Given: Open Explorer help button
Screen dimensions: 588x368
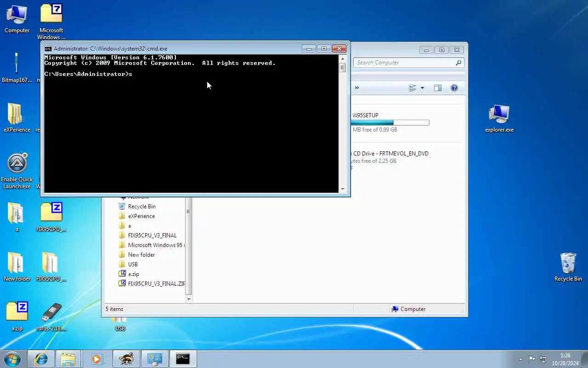Looking at the screenshot, I should click(x=454, y=88).
